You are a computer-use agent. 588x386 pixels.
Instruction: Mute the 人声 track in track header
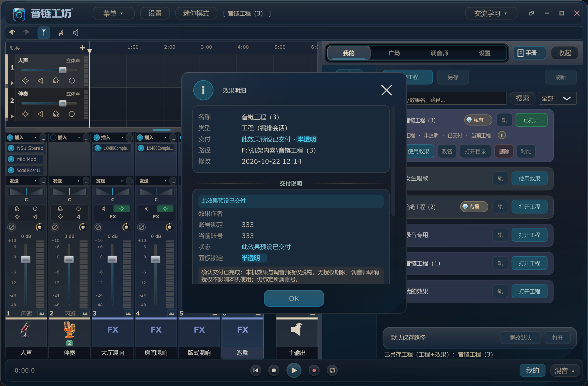[41, 81]
